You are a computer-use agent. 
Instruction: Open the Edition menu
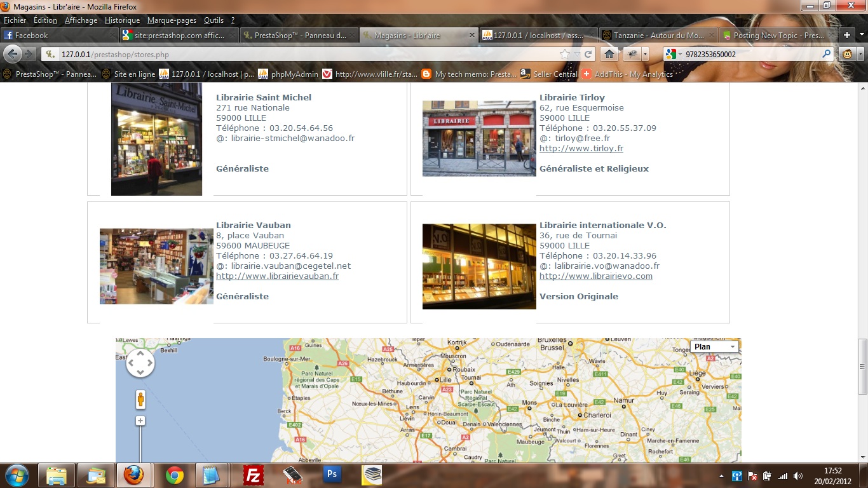pyautogui.click(x=45, y=20)
